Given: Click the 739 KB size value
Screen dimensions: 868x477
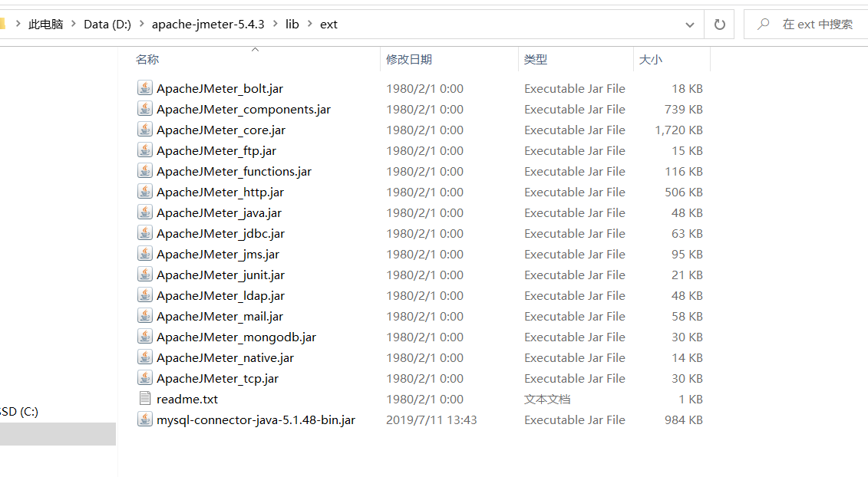Looking at the screenshot, I should 684,109.
